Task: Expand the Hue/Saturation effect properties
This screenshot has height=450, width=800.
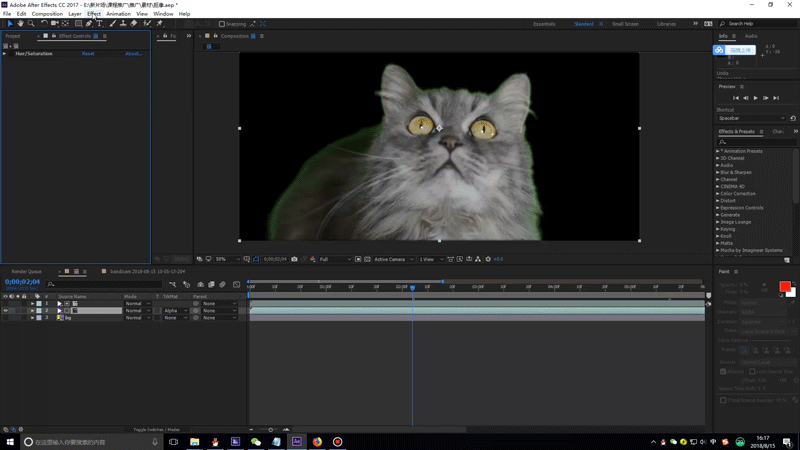Action: click(5, 54)
